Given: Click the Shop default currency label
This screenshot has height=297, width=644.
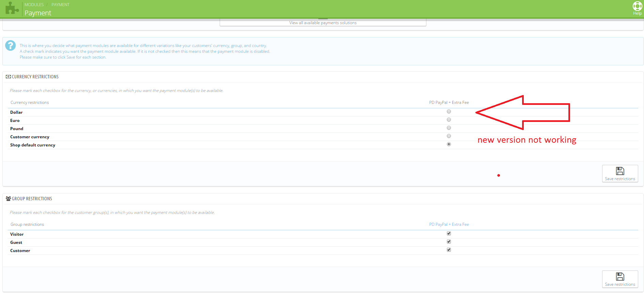Looking at the screenshot, I should pos(33,145).
